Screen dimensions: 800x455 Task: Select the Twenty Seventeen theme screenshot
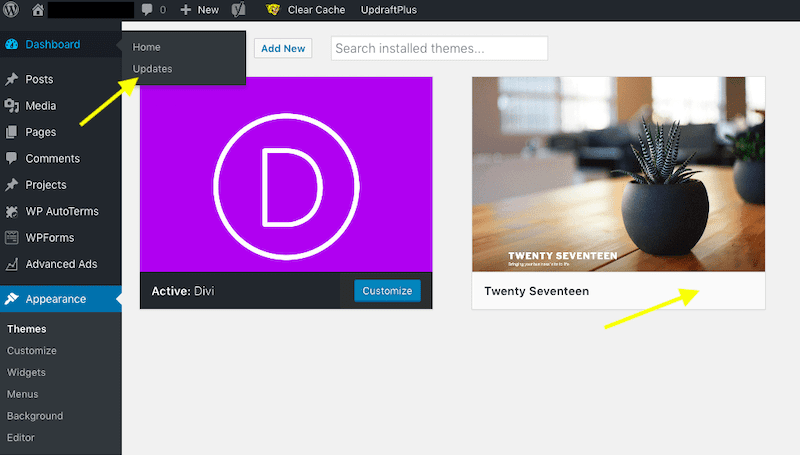pos(618,174)
